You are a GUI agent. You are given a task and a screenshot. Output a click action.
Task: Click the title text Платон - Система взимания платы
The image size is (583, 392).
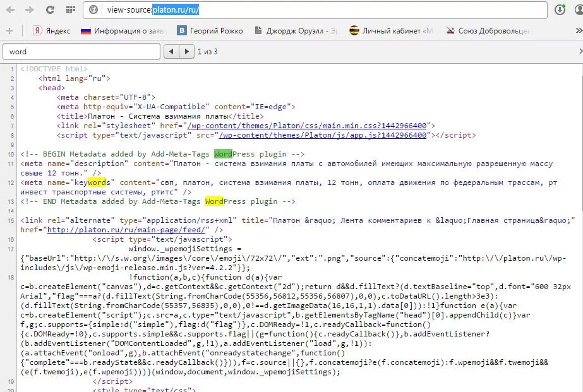158,116
